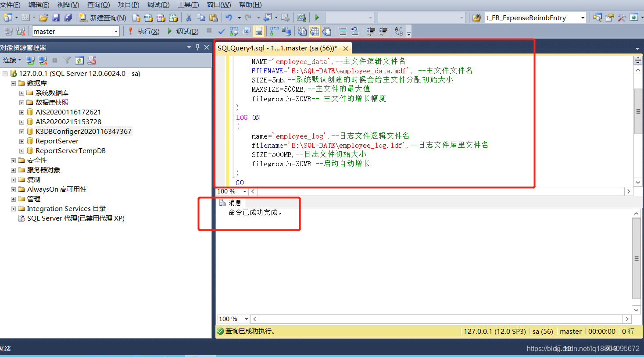Click messages pane vertical scrollbar thumb
The image size is (644, 357).
(637, 258)
